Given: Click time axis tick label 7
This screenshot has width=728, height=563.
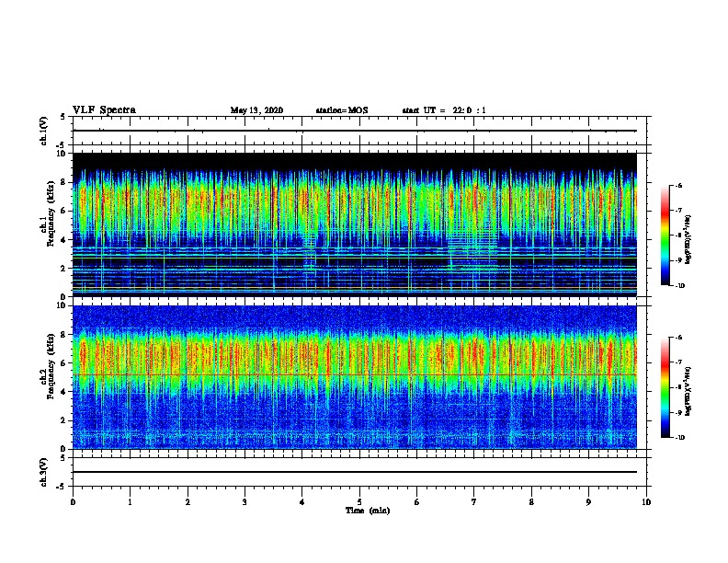Looking at the screenshot, I should pyautogui.click(x=474, y=501).
